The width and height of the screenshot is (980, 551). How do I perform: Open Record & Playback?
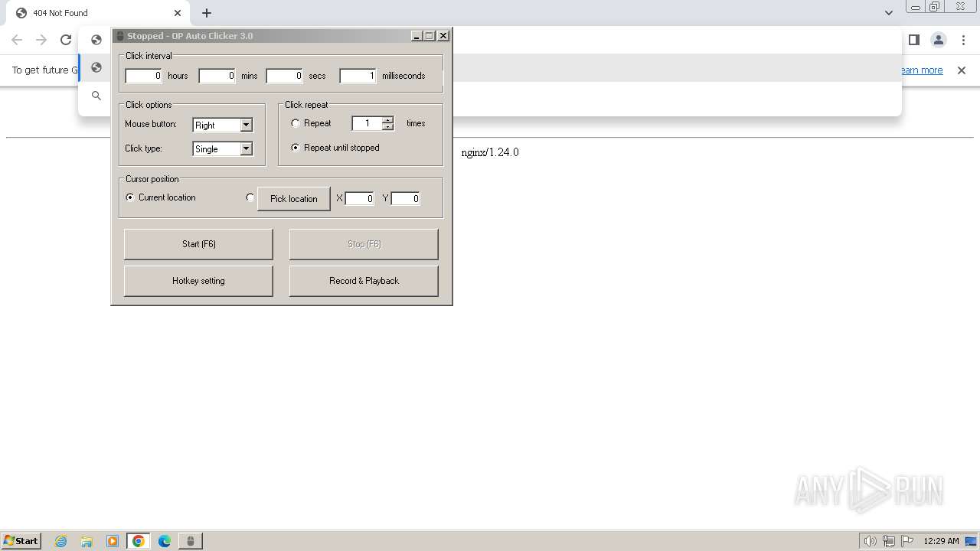(x=364, y=281)
